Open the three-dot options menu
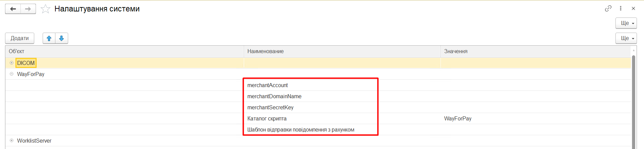This screenshot has height=149, width=644. tap(620, 8)
